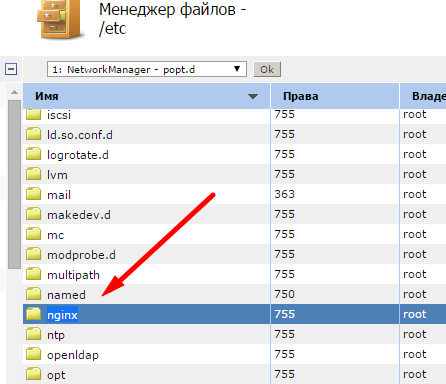Collapse the panel using minus box
Image resolution: width=446 pixels, height=384 pixels.
11,69
